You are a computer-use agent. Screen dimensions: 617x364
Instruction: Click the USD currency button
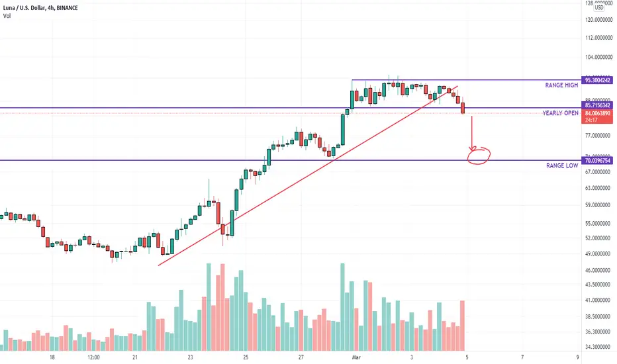(599, 7)
